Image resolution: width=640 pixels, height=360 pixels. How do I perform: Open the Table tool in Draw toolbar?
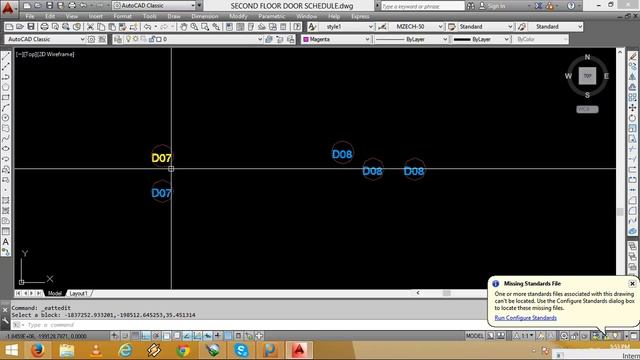click(x=6, y=231)
